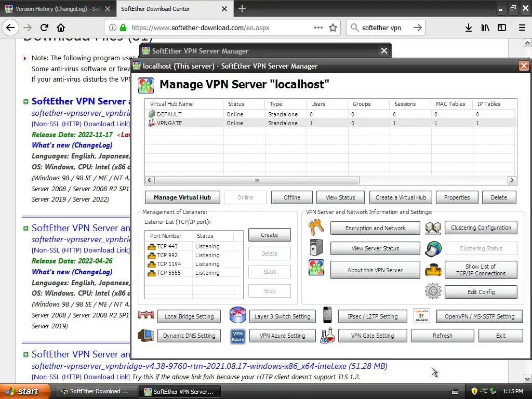Open a new browser tab
Image resolution: width=532 pixels, height=399 pixels.
tap(242, 8)
